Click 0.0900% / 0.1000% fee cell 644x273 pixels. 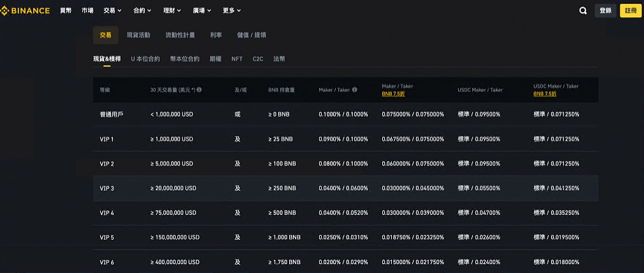click(343, 139)
